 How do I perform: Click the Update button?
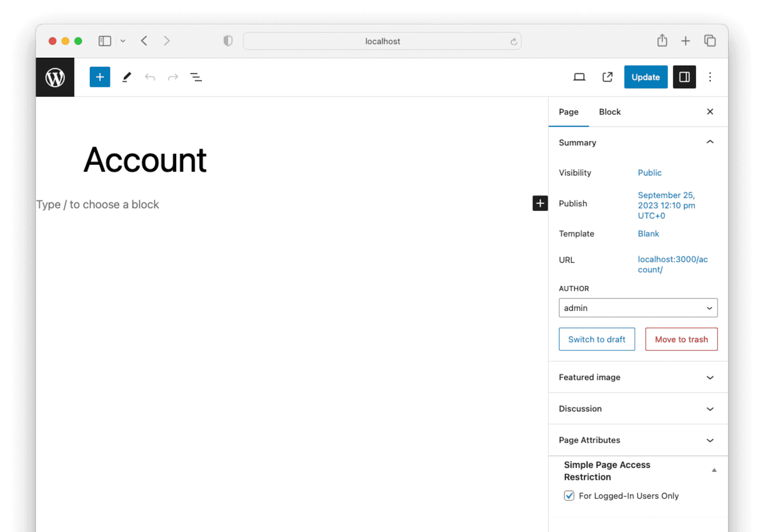(646, 77)
